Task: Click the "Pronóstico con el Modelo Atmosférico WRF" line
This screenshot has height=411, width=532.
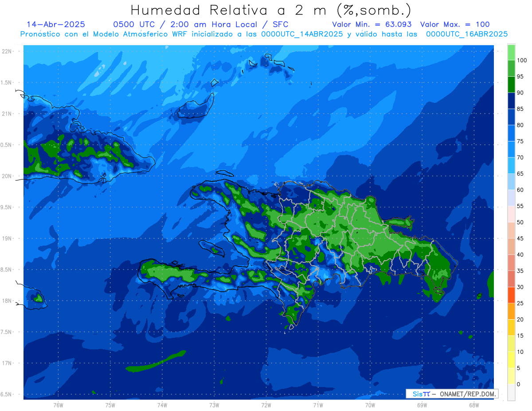Action: pyautogui.click(x=264, y=34)
